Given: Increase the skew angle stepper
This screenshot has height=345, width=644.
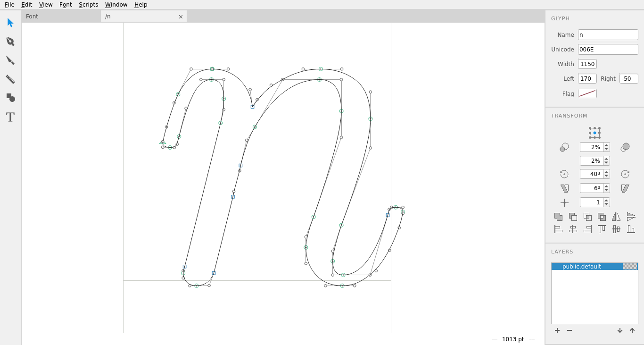Looking at the screenshot, I should click(606, 186).
